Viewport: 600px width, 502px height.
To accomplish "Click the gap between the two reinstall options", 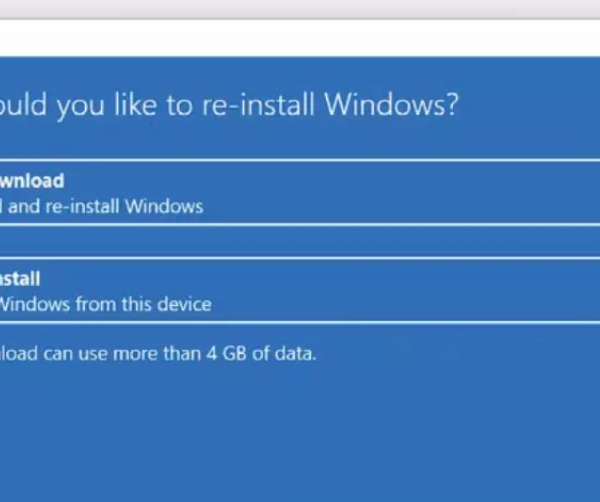I will [x=300, y=241].
